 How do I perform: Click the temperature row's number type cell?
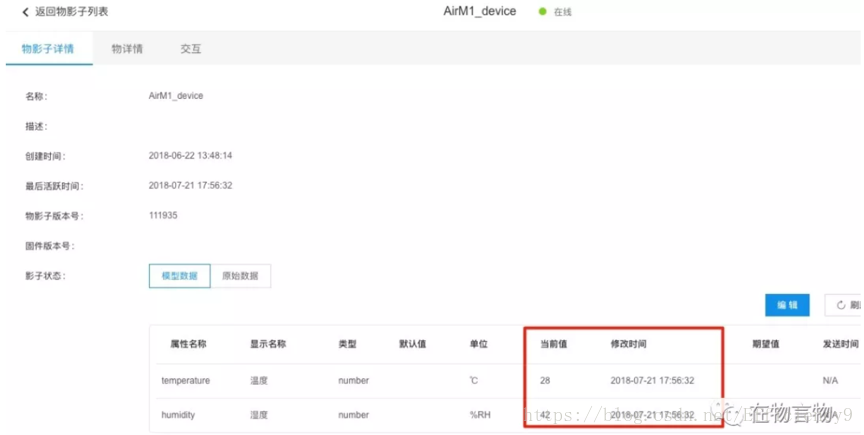pos(354,380)
